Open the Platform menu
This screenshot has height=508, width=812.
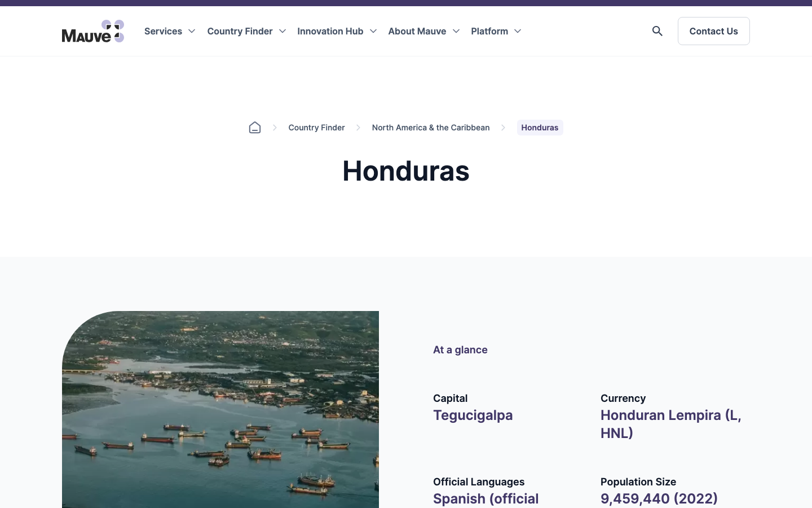489,31
